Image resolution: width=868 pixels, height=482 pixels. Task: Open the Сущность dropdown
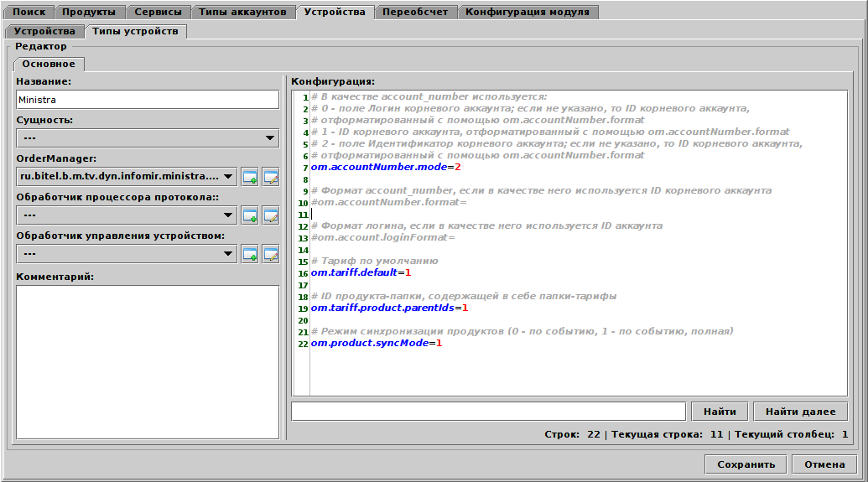pos(148,138)
